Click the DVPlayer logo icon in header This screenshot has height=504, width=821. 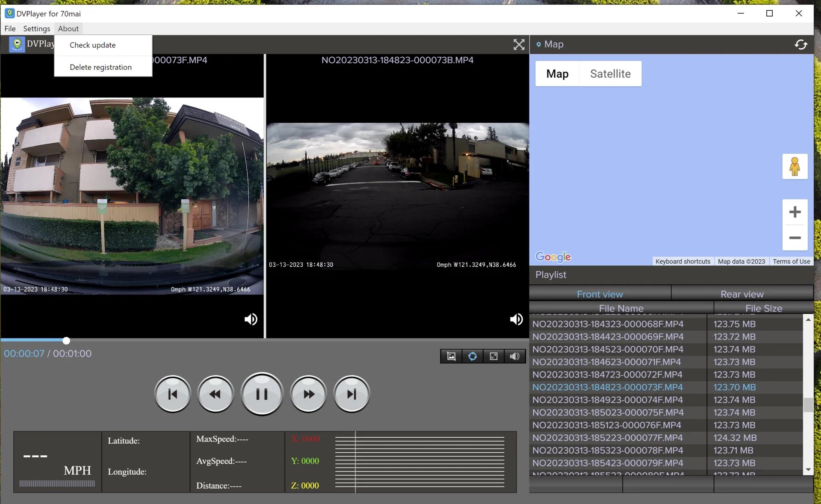coord(17,44)
